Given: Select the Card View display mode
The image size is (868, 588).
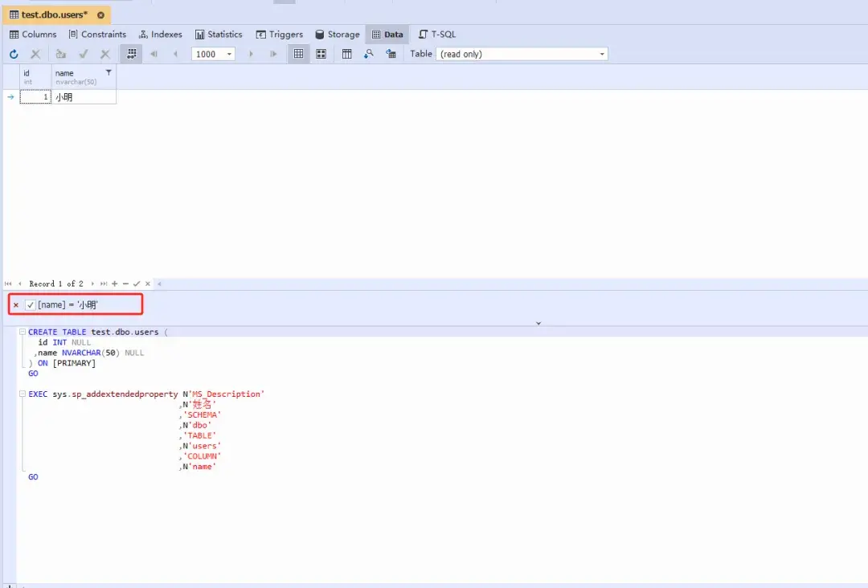Looking at the screenshot, I should (x=321, y=54).
